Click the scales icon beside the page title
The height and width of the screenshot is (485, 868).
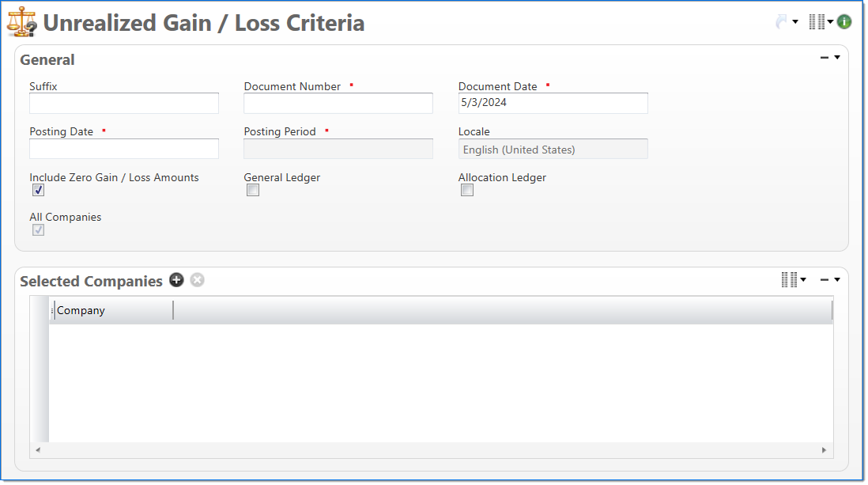[x=21, y=23]
